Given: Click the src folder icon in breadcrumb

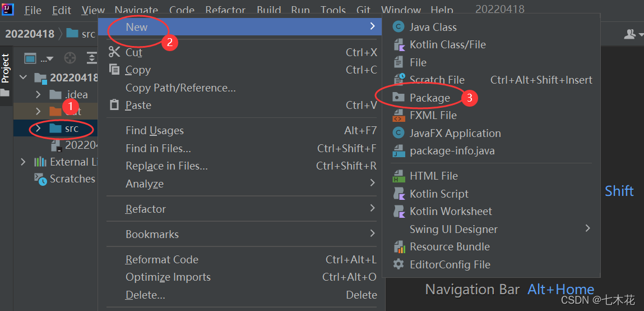Looking at the screenshot, I should pyautogui.click(x=73, y=33).
